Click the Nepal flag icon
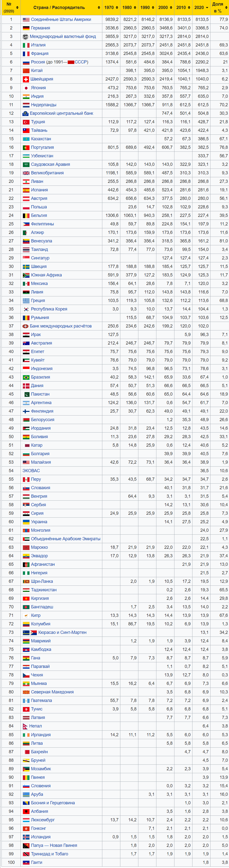Image resolution: width=229 pixels, height=868 pixels. 25,726
